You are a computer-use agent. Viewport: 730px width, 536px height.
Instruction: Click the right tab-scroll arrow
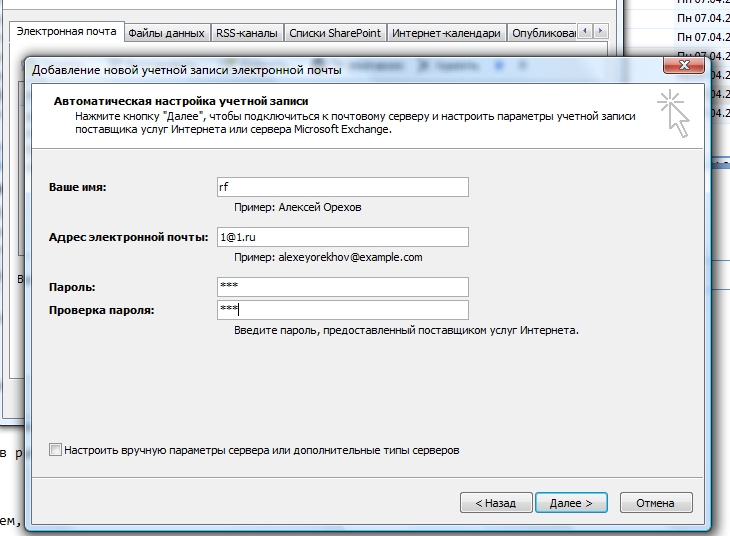coord(601,31)
